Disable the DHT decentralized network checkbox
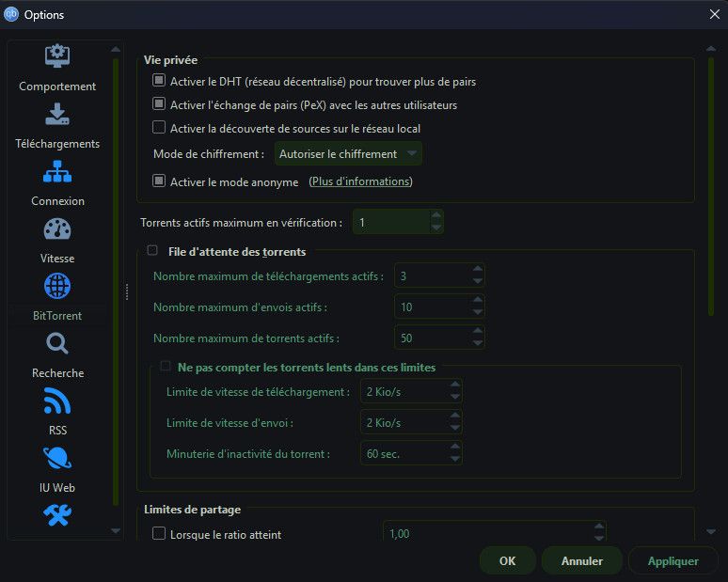The height and width of the screenshot is (582, 728). tap(159, 82)
